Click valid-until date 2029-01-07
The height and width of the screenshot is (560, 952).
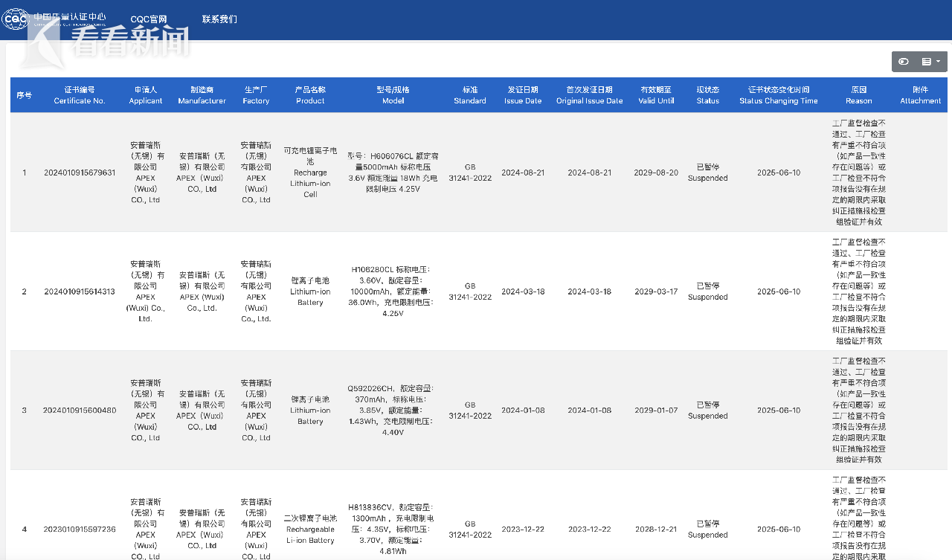coord(656,411)
